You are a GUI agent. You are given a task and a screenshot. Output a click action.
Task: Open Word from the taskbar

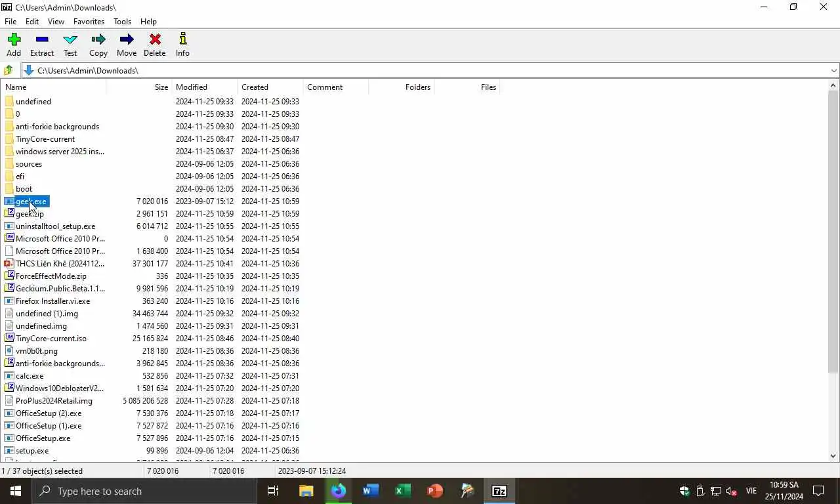371,491
